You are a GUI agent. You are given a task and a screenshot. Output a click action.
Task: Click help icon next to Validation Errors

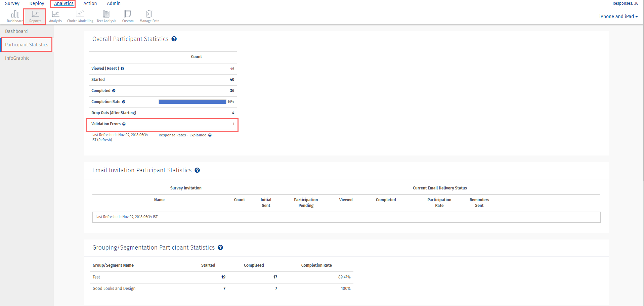(x=124, y=124)
